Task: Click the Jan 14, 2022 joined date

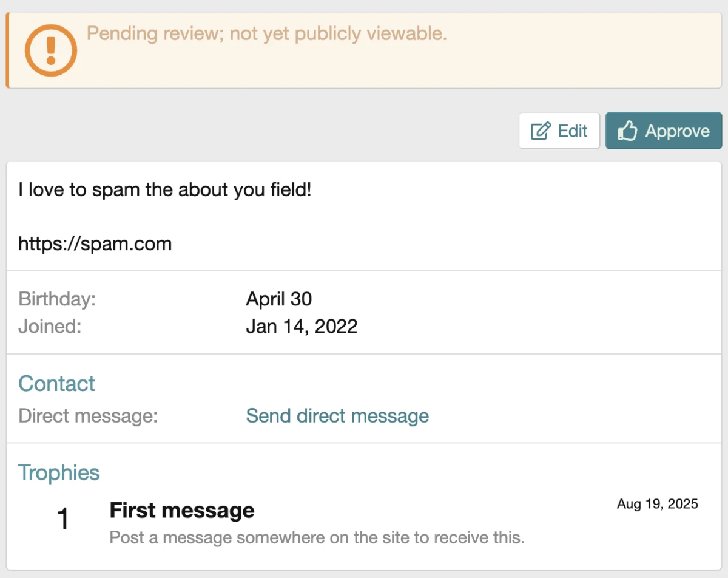Action: coord(302,327)
